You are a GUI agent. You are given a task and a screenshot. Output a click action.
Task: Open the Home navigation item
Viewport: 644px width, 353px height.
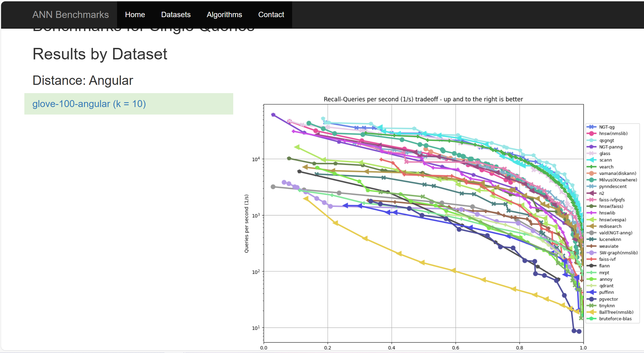click(135, 14)
